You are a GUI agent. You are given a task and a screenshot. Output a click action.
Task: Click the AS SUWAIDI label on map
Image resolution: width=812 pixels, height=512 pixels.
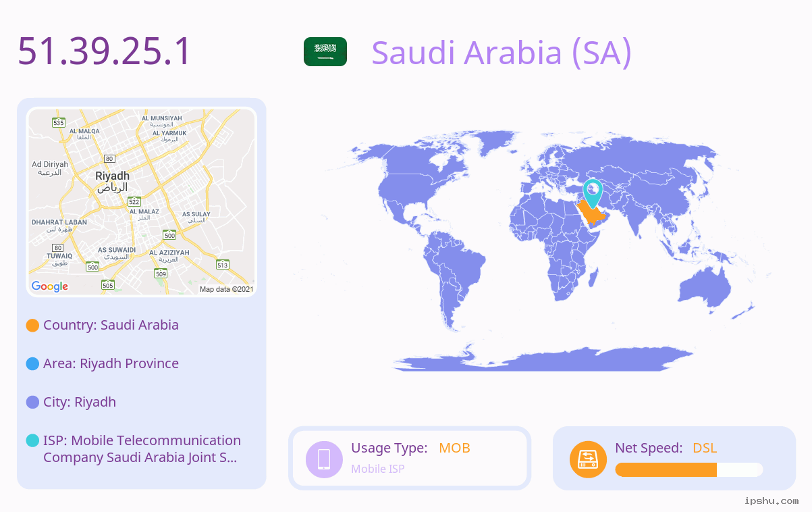[x=117, y=253]
